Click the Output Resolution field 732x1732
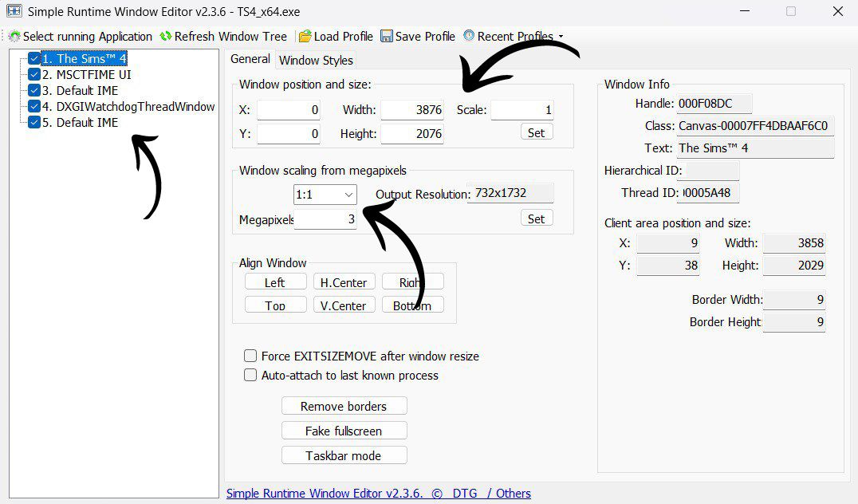858x504 pixels. 510,193
